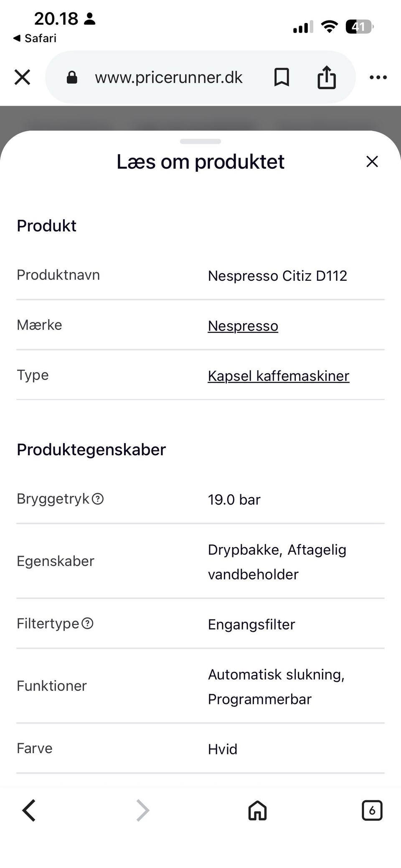Tap the Wi-Fi status icon

(x=329, y=27)
